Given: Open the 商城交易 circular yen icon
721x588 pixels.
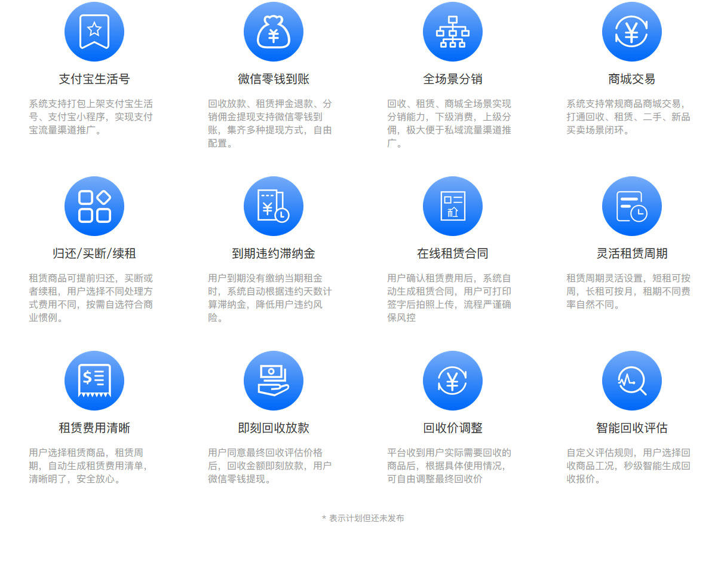Looking at the screenshot, I should point(631,32).
